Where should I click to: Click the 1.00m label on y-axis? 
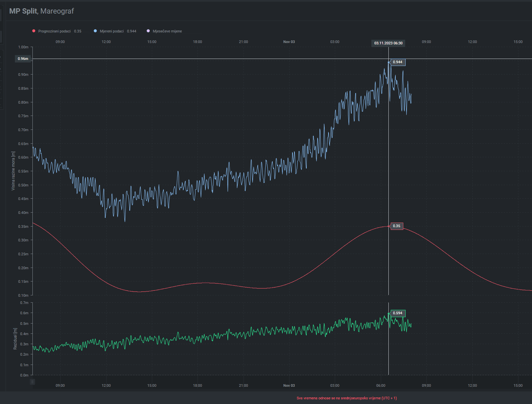(x=23, y=47)
